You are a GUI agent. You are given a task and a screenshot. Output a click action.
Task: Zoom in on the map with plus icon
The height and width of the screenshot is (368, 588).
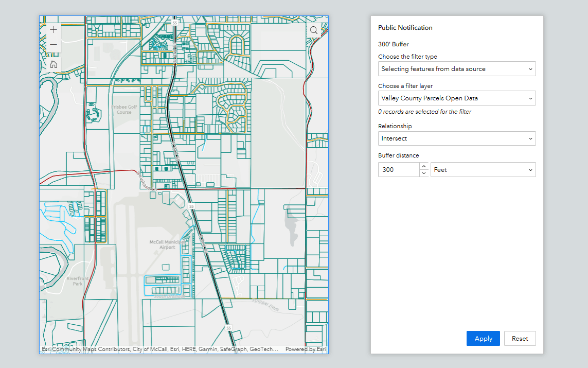click(x=53, y=29)
